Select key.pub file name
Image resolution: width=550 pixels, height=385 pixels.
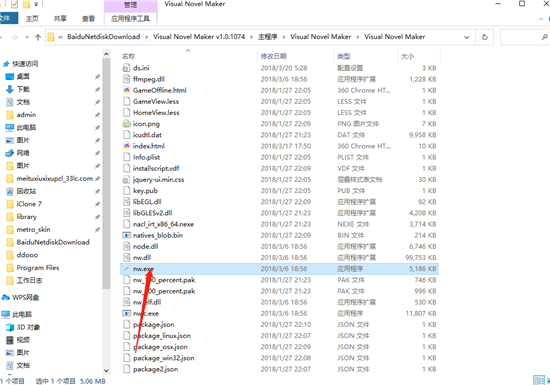[x=145, y=191]
